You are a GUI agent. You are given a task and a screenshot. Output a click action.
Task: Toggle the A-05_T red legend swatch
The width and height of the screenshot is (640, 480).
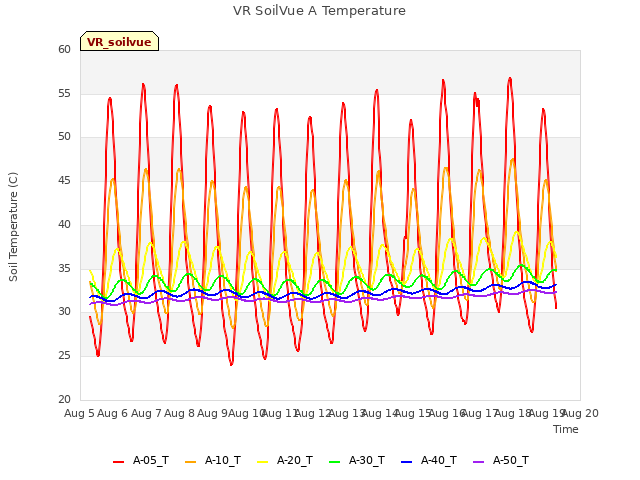click(x=118, y=462)
